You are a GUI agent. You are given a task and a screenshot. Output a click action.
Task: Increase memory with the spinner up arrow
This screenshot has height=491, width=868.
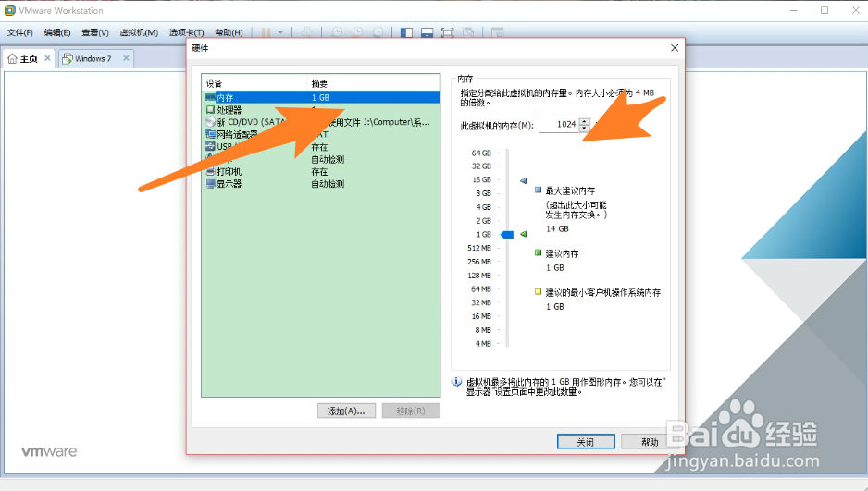[585, 121]
